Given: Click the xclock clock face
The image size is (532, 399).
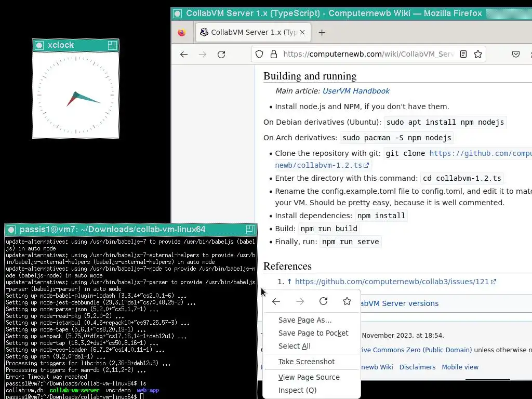Looking at the screenshot, I should point(76,96).
